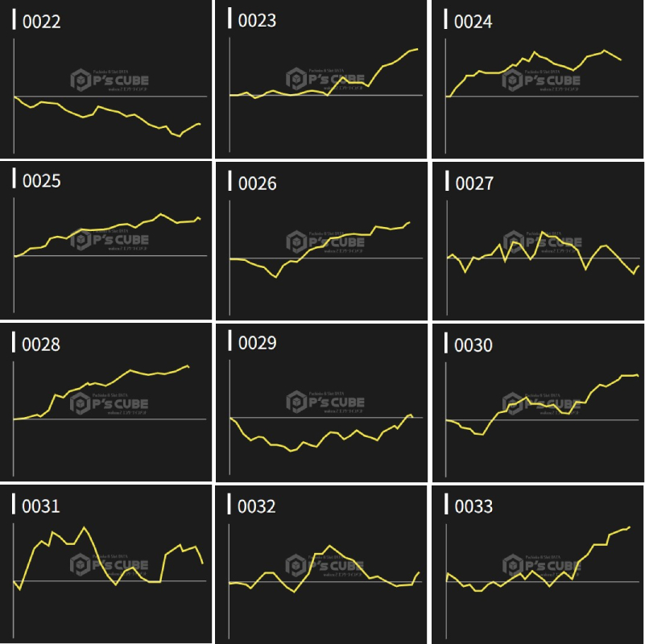645x644 pixels.
Task: Select the chart for 0032
Action: click(x=322, y=563)
